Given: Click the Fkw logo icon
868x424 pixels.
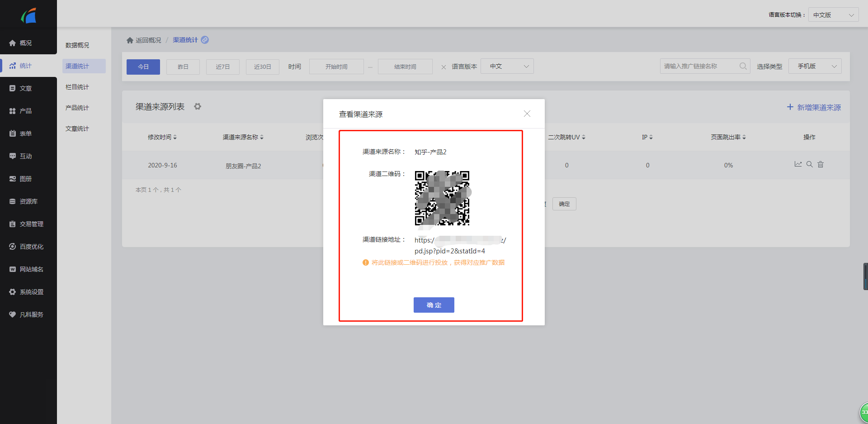Looking at the screenshot, I should tap(28, 16).
